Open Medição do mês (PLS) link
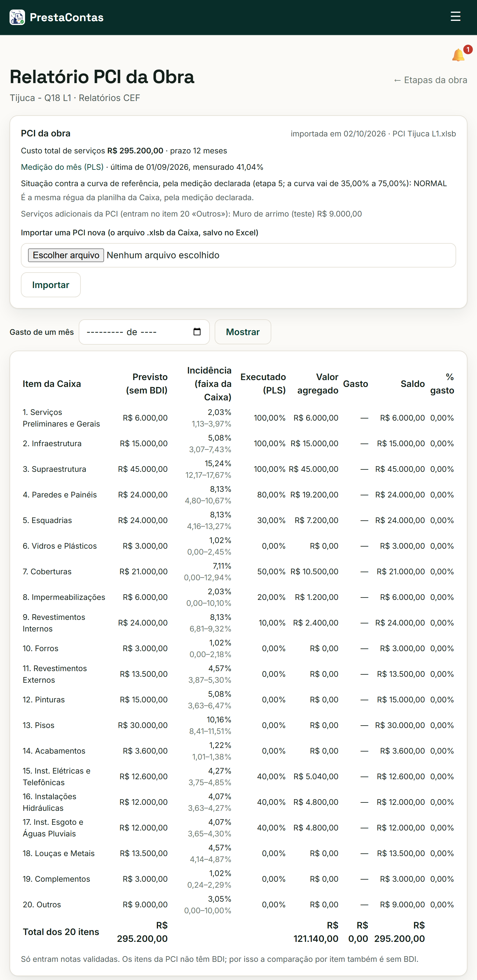The image size is (477, 980). point(62,167)
